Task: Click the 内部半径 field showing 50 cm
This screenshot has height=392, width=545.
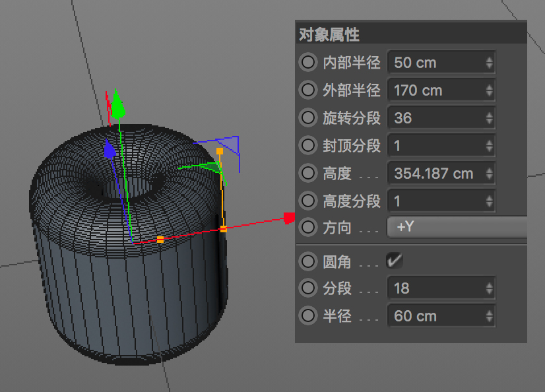Action: point(435,63)
